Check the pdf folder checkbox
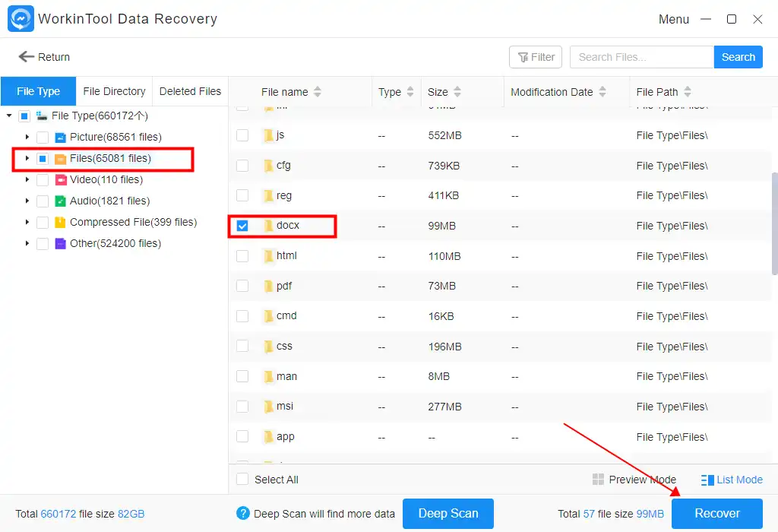The width and height of the screenshot is (778, 532). pos(242,287)
